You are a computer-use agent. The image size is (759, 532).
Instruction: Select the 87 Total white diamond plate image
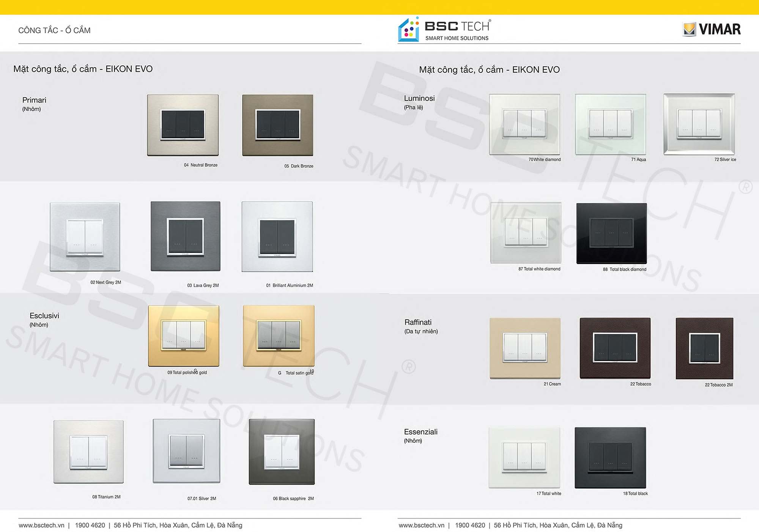tap(526, 233)
